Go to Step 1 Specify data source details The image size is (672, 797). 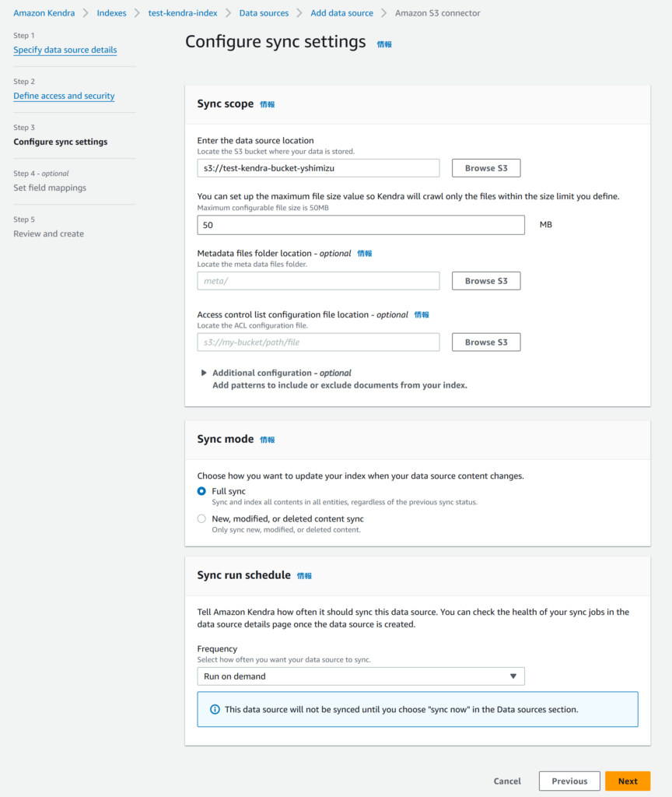[x=65, y=50]
